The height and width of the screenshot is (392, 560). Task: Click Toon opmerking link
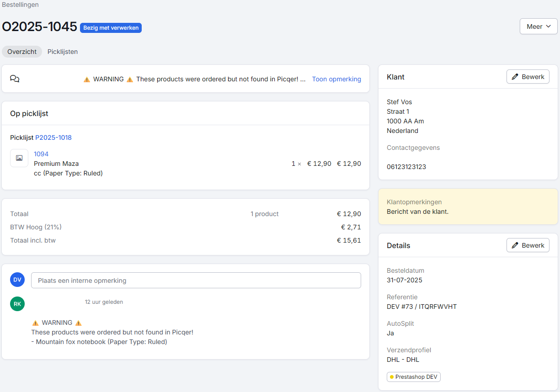(x=336, y=79)
